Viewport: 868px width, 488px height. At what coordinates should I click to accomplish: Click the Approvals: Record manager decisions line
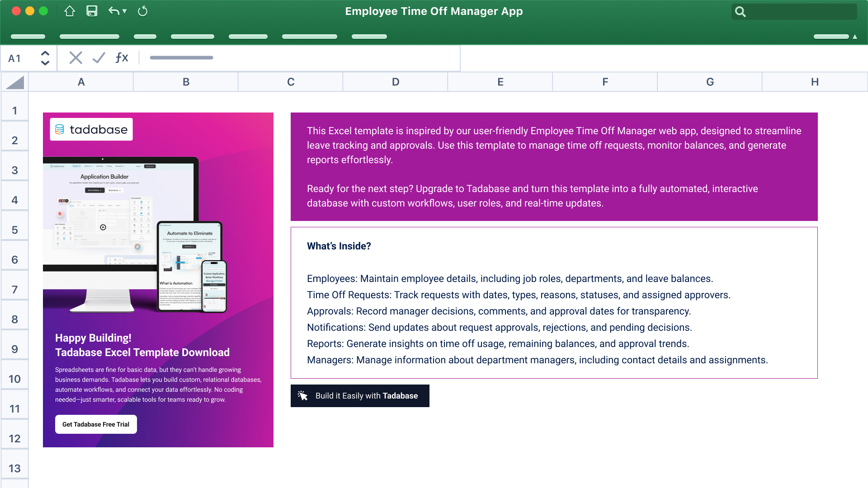(499, 311)
